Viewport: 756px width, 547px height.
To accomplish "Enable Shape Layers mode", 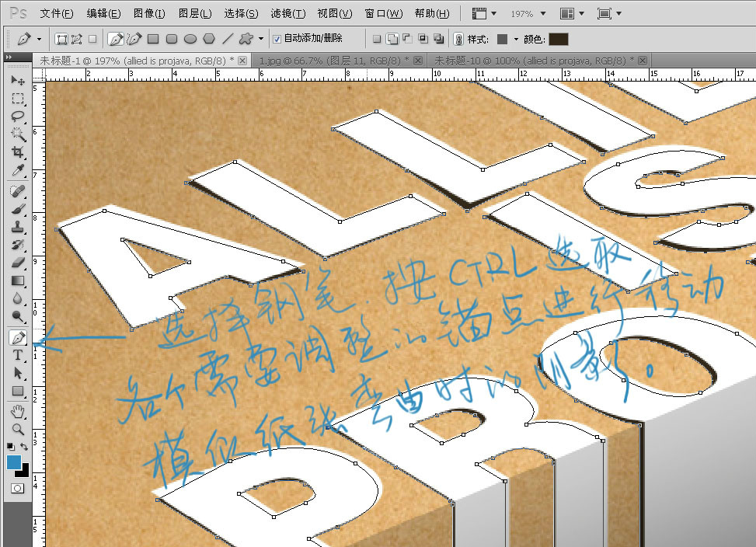I will (61, 39).
